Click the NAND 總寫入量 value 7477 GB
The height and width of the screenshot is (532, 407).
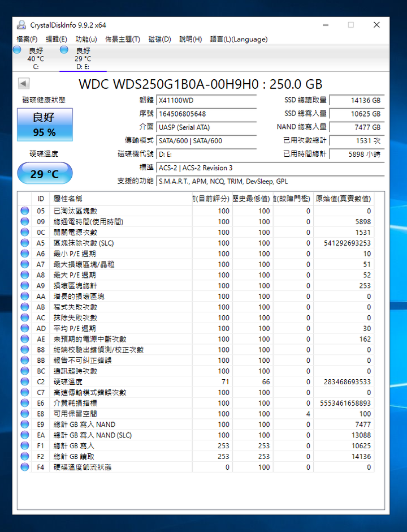point(357,127)
